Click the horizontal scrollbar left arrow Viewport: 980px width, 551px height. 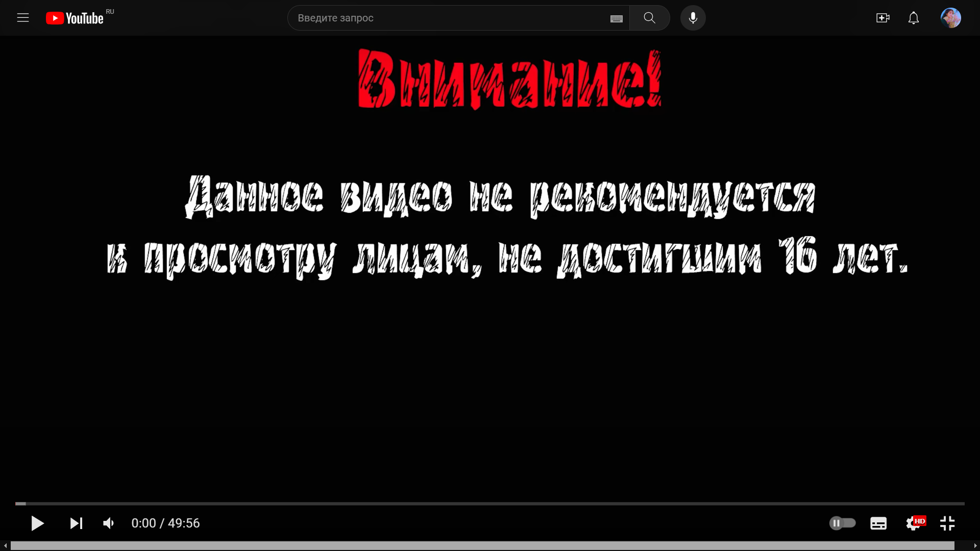coord(5,546)
